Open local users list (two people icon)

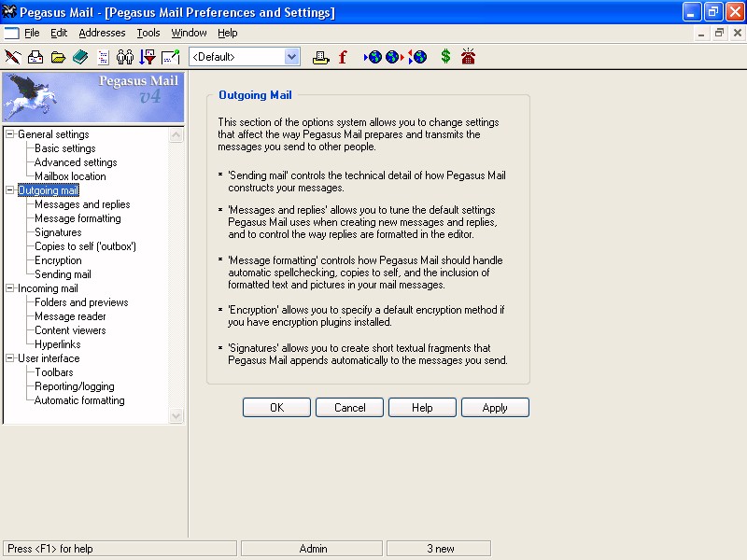(125, 57)
